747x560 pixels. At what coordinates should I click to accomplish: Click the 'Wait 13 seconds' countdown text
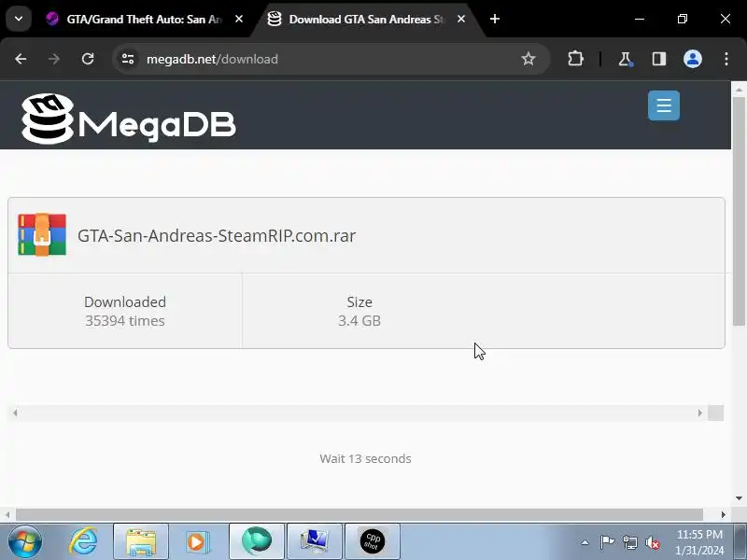pyautogui.click(x=365, y=458)
